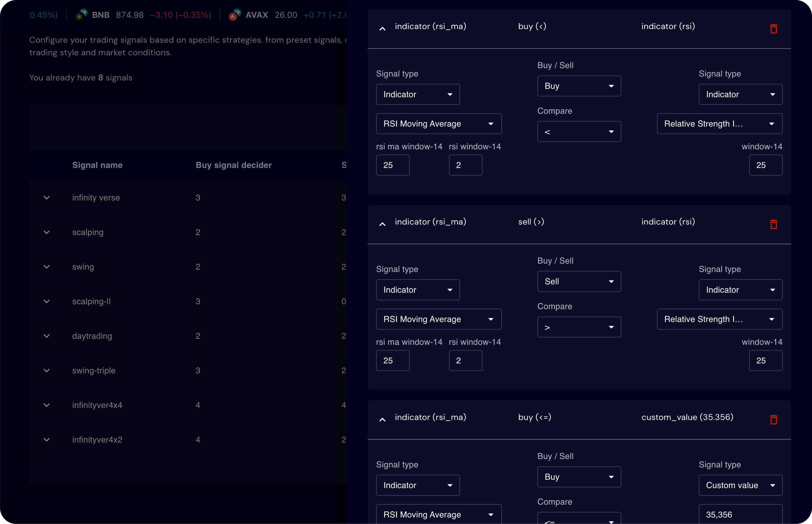Click the 35,356 custom value field
This screenshot has width=812, height=524.
(x=740, y=514)
